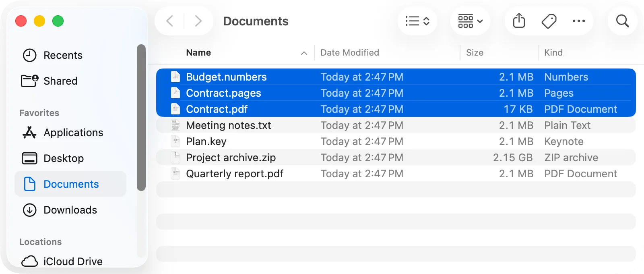Click the 17 KB size value
Image resolution: width=644 pixels, height=274 pixels.
[518, 109]
